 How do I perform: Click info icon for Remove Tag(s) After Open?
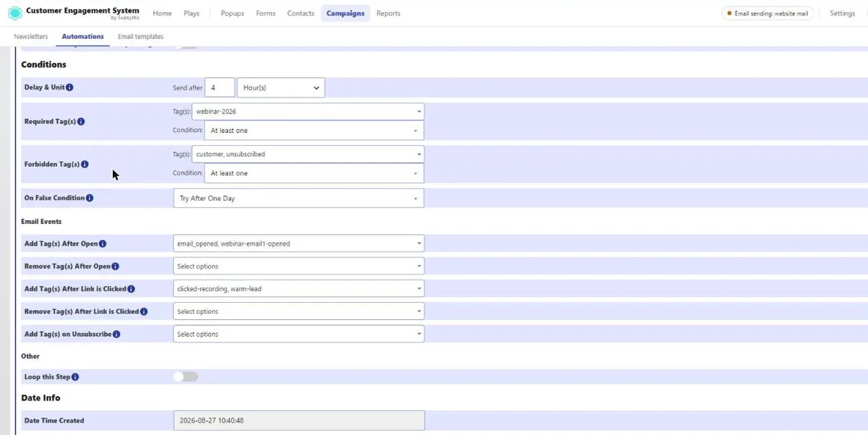[x=115, y=266]
